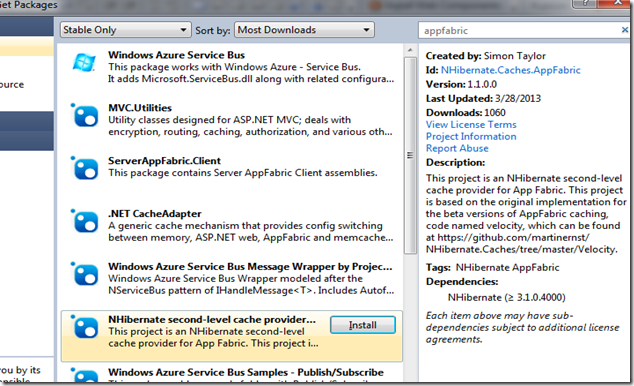The width and height of the screenshot is (634, 386).
Task: Click the MVC.Utilities package icon
Action: pos(85,115)
